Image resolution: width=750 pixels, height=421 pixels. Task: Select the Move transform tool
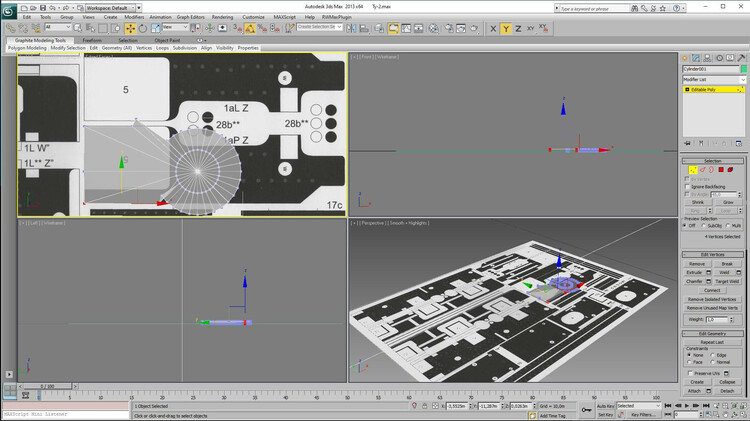point(130,28)
